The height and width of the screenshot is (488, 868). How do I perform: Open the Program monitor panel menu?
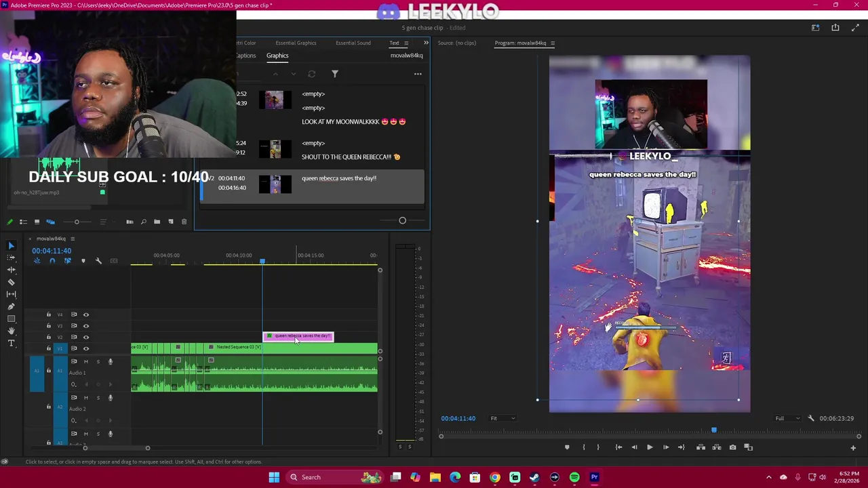click(553, 43)
